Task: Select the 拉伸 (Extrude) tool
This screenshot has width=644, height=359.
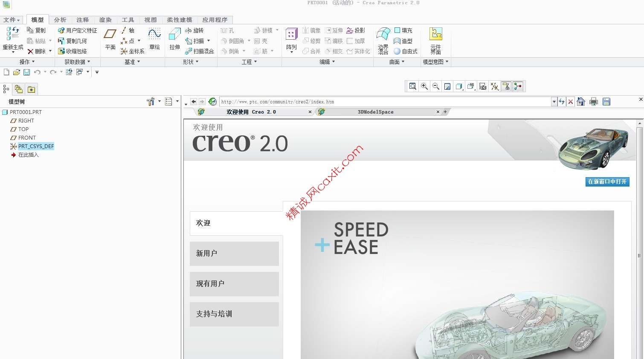Action: [x=175, y=39]
